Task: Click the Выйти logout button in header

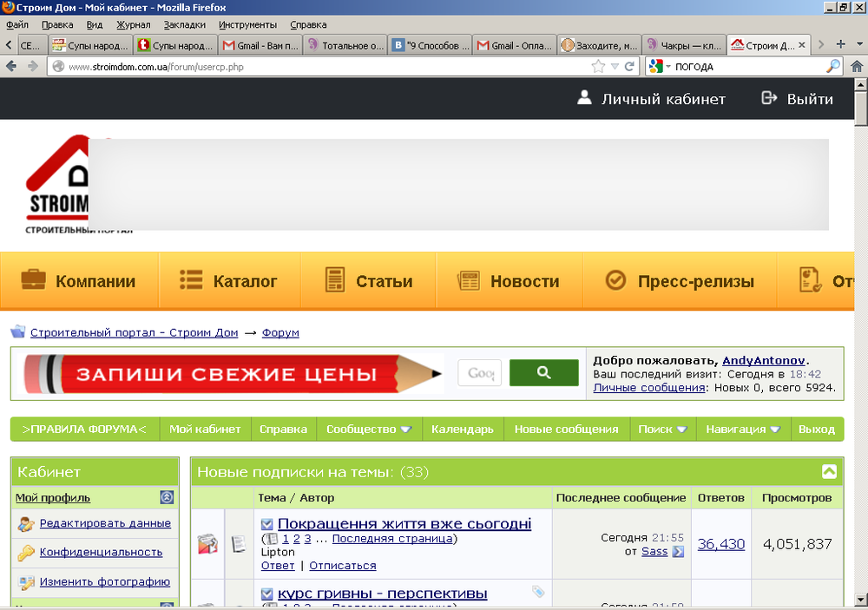Action: coord(797,99)
